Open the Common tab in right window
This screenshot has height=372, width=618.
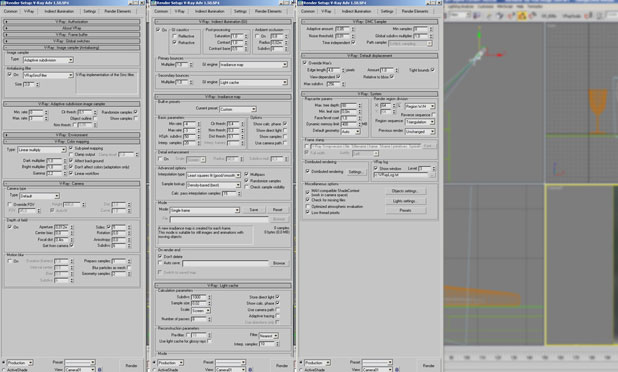tap(308, 11)
